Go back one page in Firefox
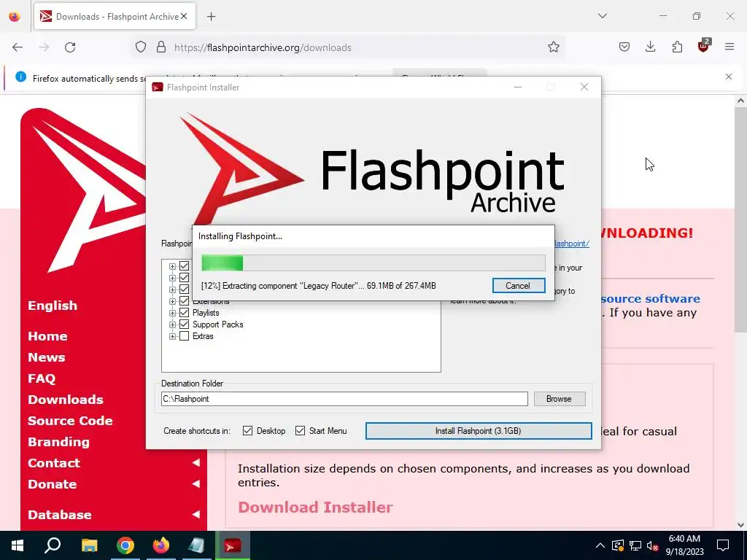747x560 pixels. tap(18, 47)
